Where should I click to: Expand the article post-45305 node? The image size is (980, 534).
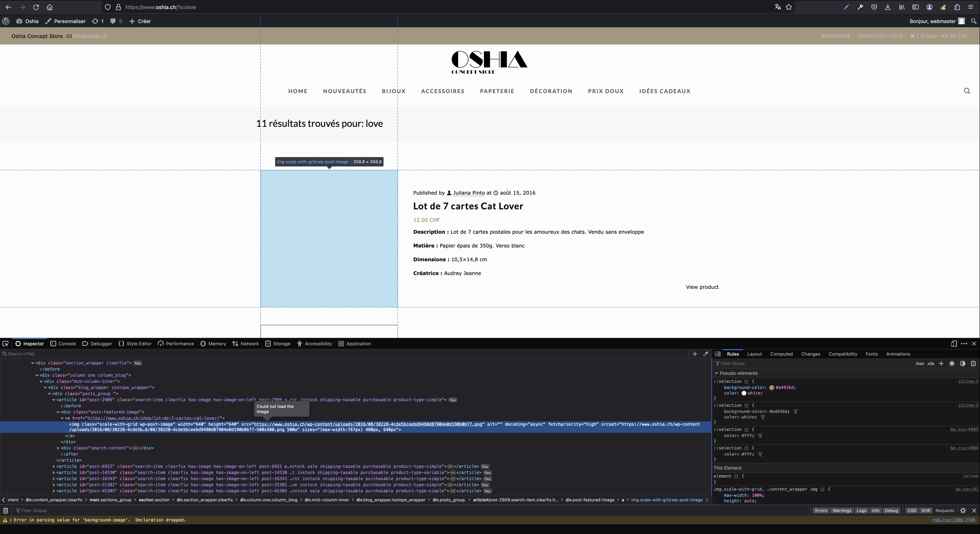point(54,491)
